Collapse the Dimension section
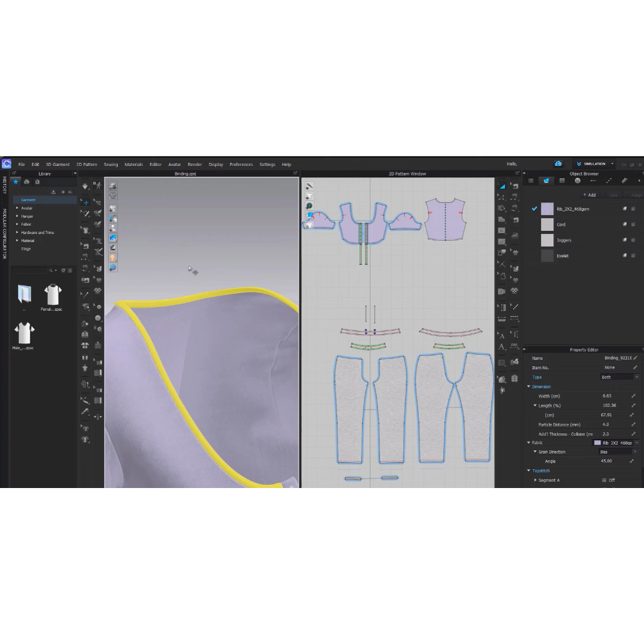The width and height of the screenshot is (644, 644). [x=529, y=387]
